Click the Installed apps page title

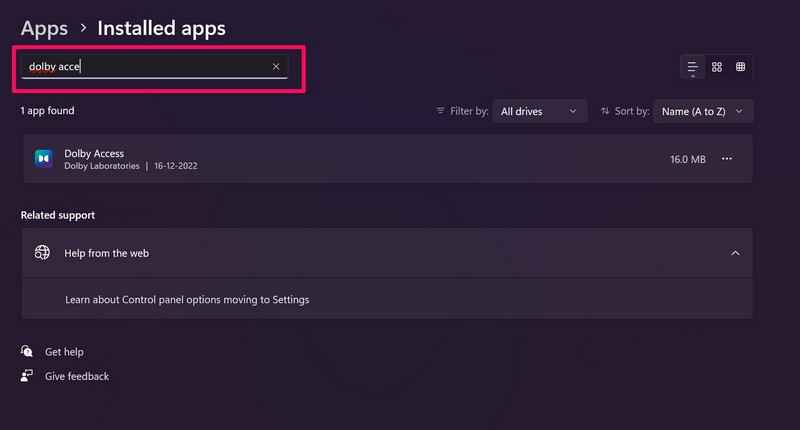[161, 28]
